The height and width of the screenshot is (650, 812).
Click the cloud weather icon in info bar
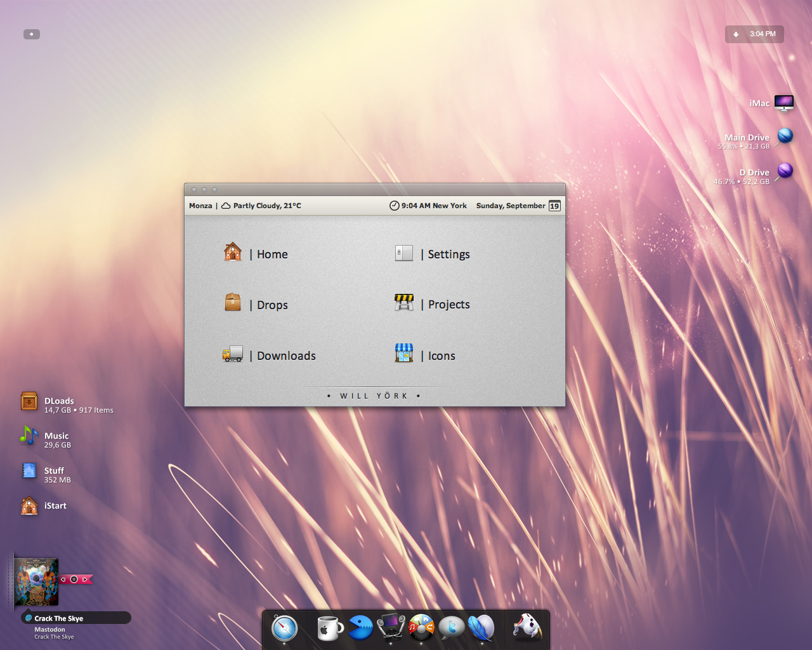(x=226, y=206)
